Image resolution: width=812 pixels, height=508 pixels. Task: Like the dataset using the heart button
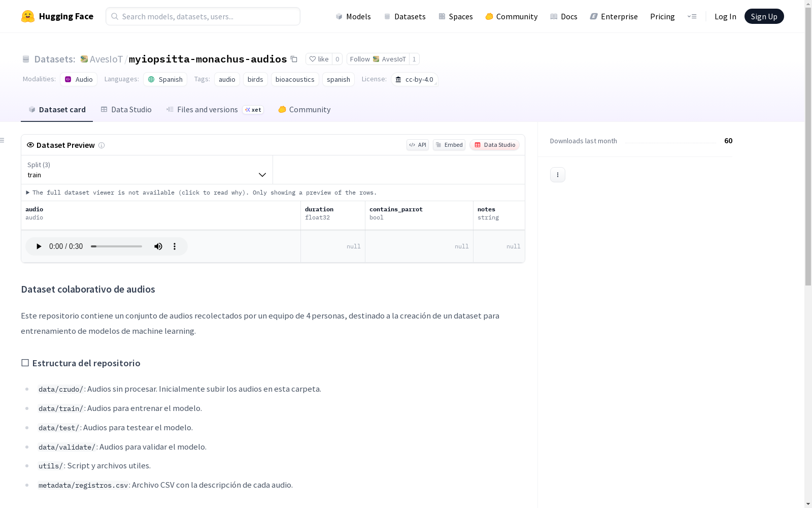[319, 59]
